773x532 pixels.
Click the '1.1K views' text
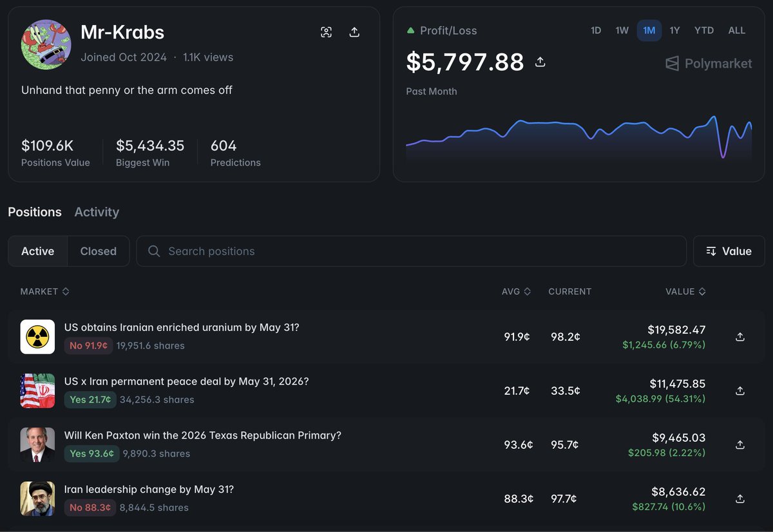coord(208,57)
